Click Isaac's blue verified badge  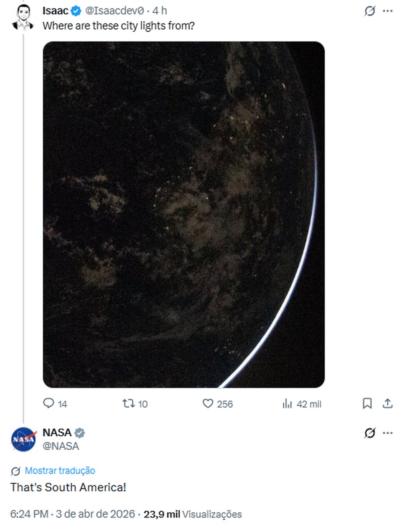pos(76,11)
